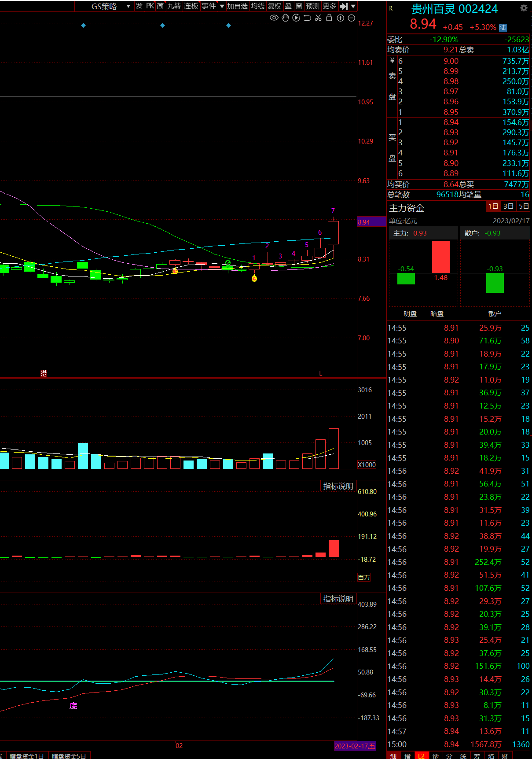Click the play replay icon
Viewport: 532px width, 759px height.
(x=296, y=18)
